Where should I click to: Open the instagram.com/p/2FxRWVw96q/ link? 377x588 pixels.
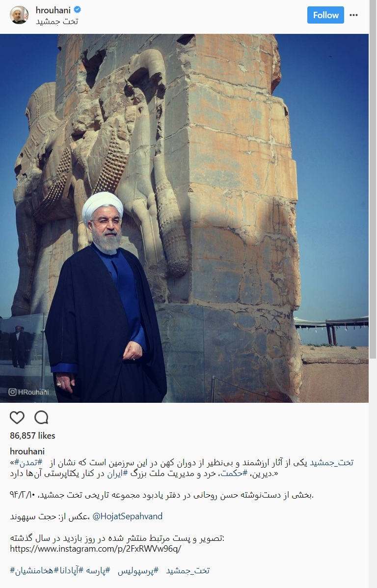click(96, 549)
